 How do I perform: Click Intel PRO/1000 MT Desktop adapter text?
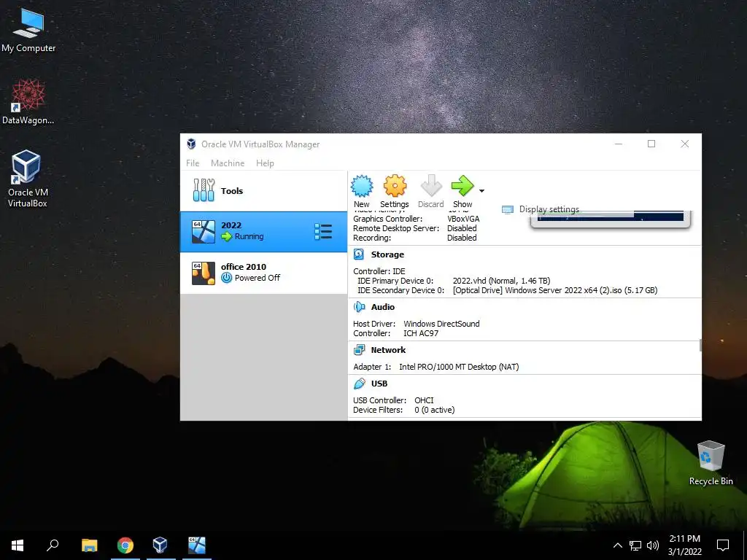point(459,367)
